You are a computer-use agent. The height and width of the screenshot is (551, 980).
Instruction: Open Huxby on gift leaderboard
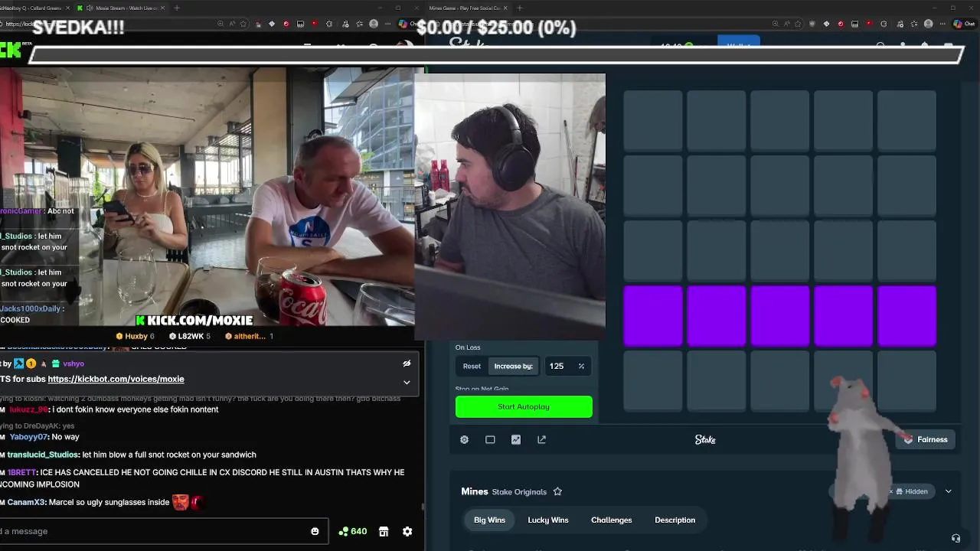(x=135, y=336)
